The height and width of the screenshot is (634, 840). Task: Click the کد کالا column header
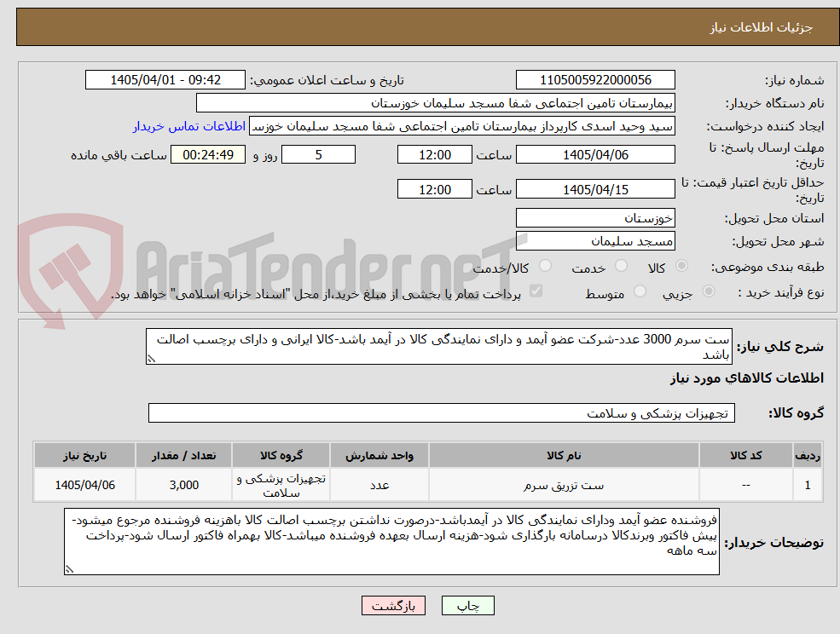pyautogui.click(x=745, y=455)
